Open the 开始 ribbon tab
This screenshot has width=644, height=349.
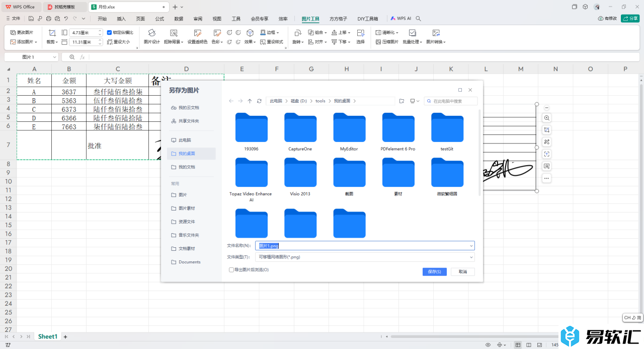102,19
